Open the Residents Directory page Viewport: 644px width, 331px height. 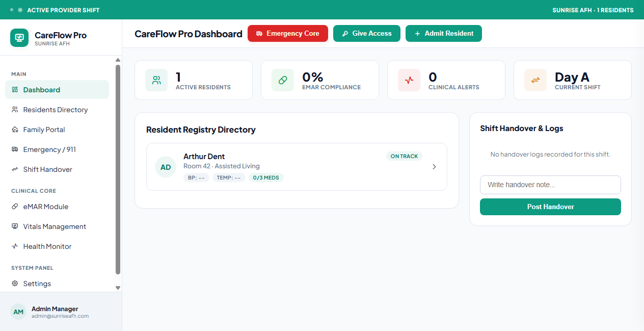point(57,110)
